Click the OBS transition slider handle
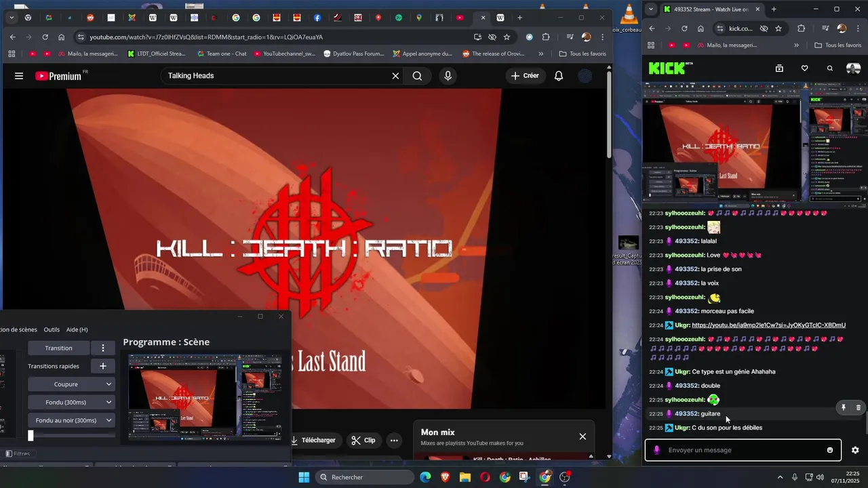Screen dimensions: 868x488 [31, 436]
